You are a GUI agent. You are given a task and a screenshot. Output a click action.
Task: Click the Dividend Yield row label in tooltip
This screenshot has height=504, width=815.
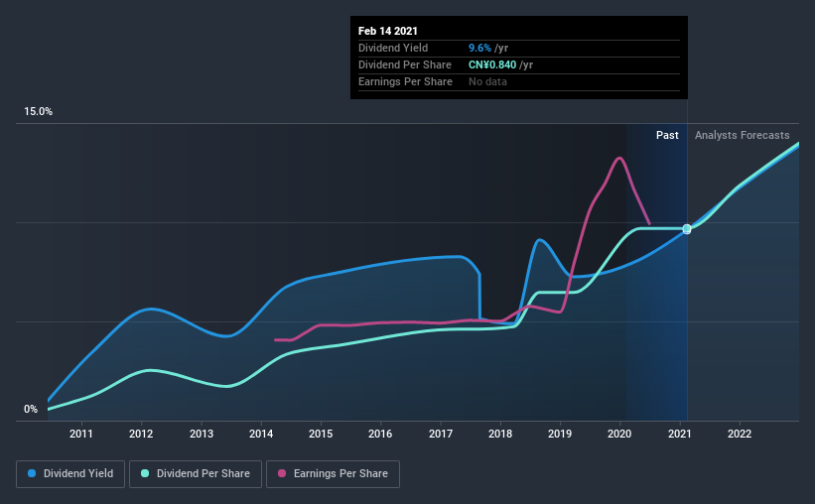(393, 49)
